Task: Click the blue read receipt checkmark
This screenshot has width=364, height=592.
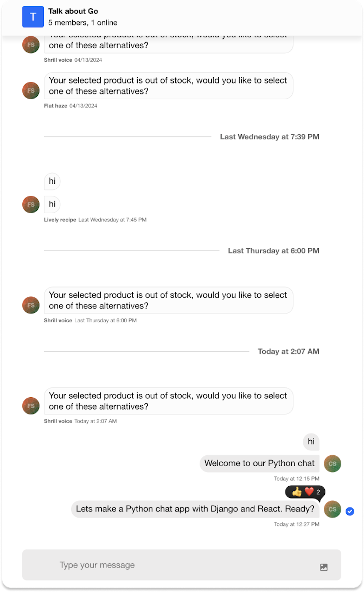Action: [x=350, y=512]
